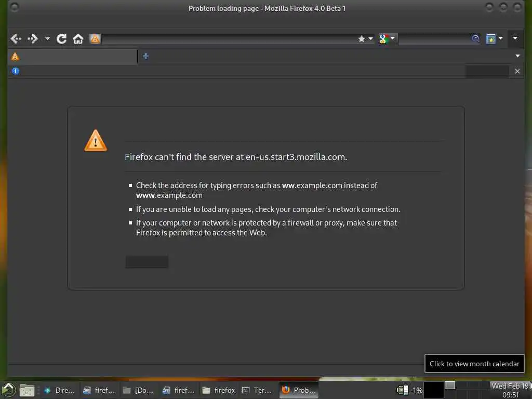Click the "Firefox can't find the server" message
532x399 pixels.
pyautogui.click(x=236, y=157)
